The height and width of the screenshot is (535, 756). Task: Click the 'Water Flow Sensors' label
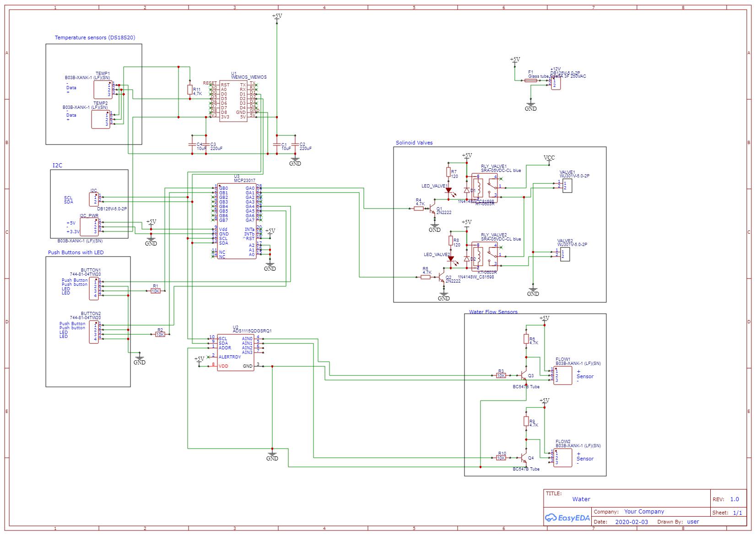[493, 312]
